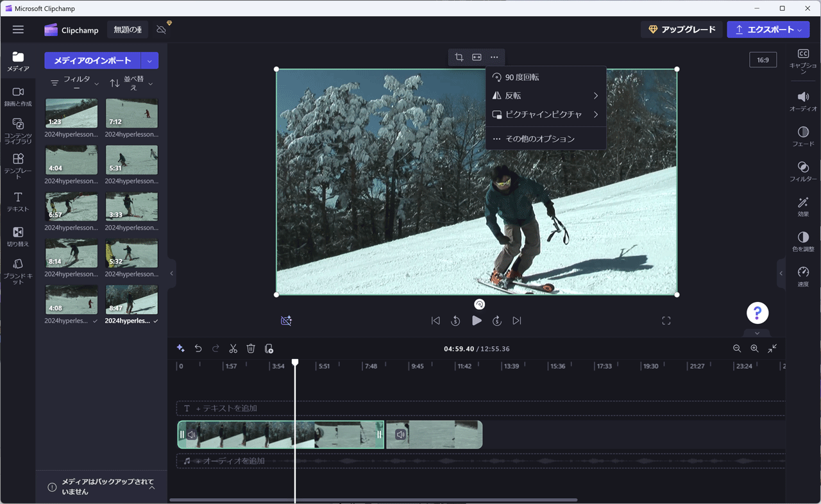
Task: Open the 切り替え transitions sidebar tab
Action: 18,237
